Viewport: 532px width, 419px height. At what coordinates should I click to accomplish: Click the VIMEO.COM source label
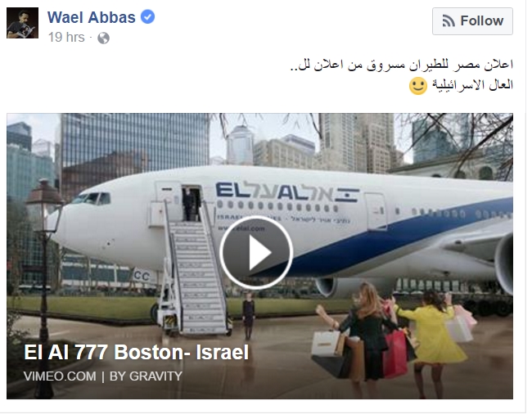[60, 376]
